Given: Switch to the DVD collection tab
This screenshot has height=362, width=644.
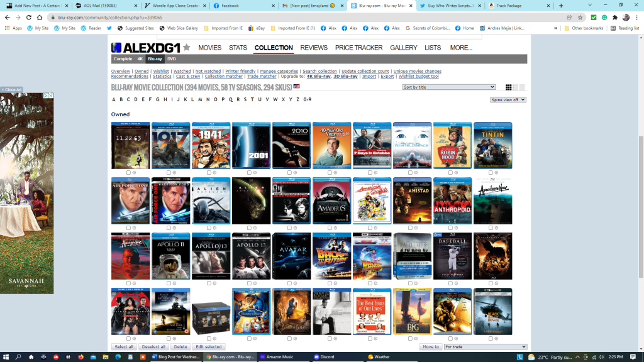Looking at the screenshot, I should (172, 59).
